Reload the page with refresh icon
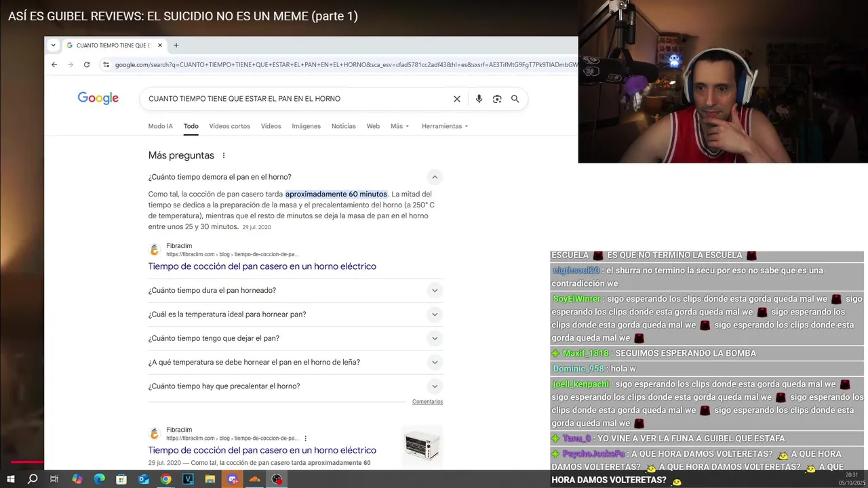 pos(87,64)
